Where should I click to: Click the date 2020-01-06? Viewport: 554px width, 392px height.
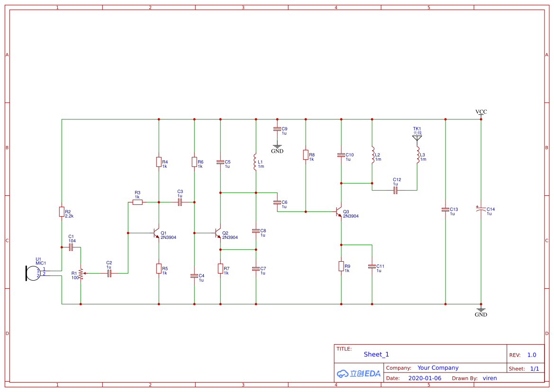point(425,378)
